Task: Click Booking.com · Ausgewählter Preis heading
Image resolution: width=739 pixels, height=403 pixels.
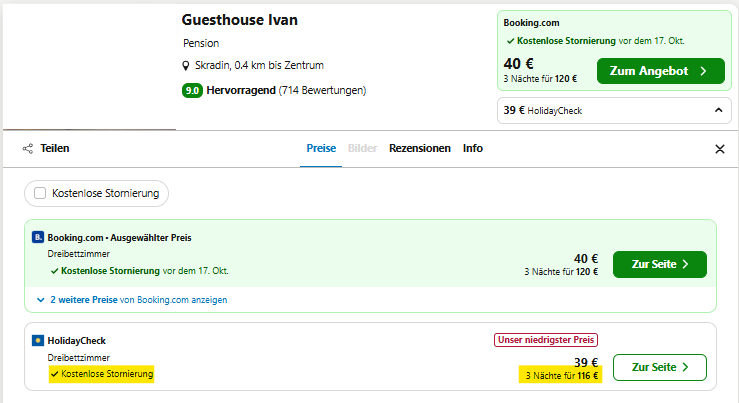Action: coord(119,238)
